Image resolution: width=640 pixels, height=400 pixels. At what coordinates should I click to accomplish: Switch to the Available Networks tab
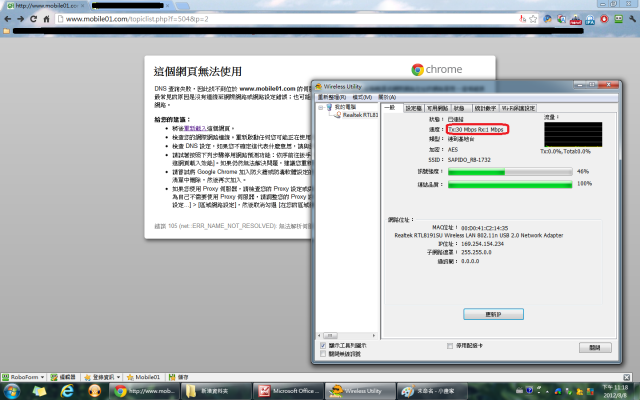tap(437, 108)
